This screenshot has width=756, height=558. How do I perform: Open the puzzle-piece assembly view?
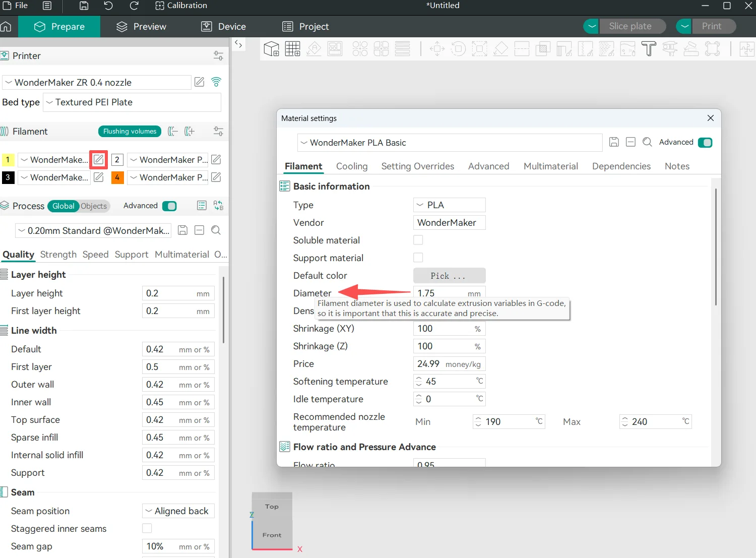(x=747, y=49)
